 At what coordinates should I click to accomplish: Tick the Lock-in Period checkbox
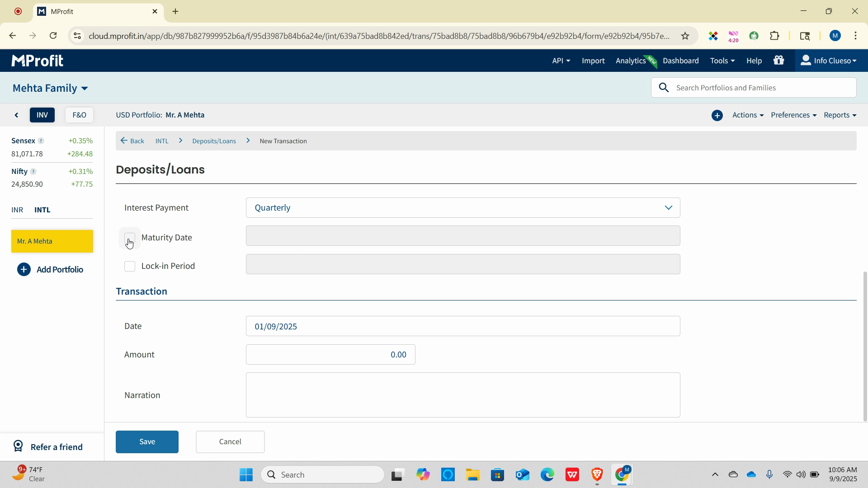pos(130,266)
